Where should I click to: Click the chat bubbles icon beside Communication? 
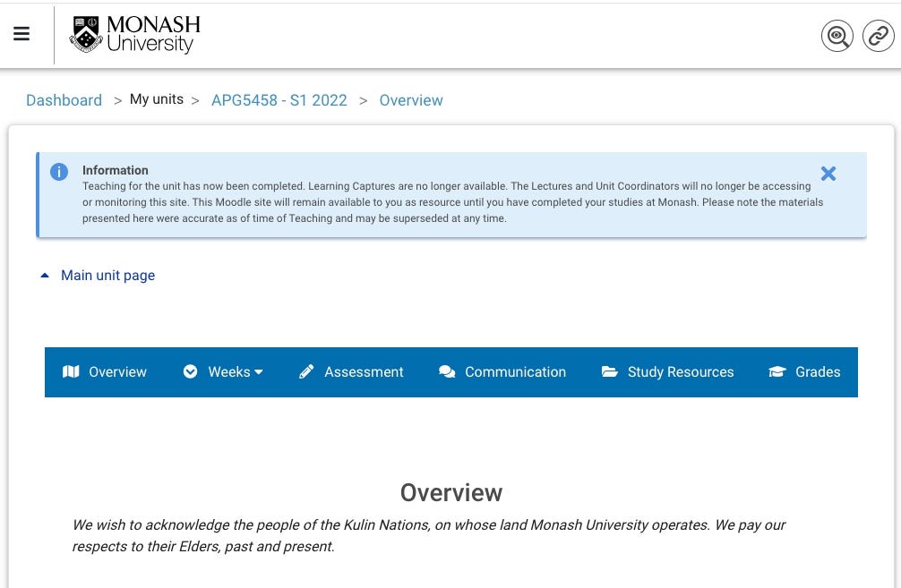point(447,371)
